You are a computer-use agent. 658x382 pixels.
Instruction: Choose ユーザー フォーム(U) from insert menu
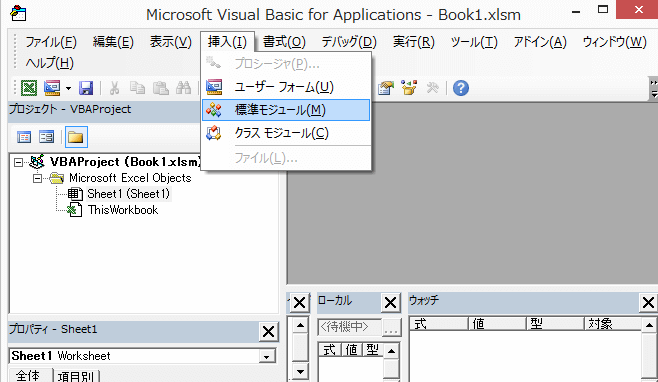click(x=286, y=87)
